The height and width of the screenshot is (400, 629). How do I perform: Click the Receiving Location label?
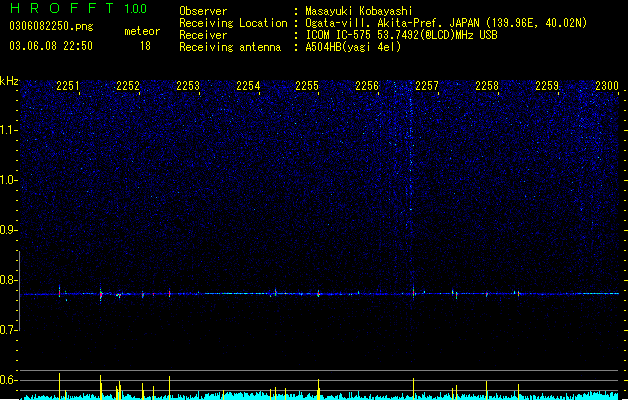[x=233, y=23]
